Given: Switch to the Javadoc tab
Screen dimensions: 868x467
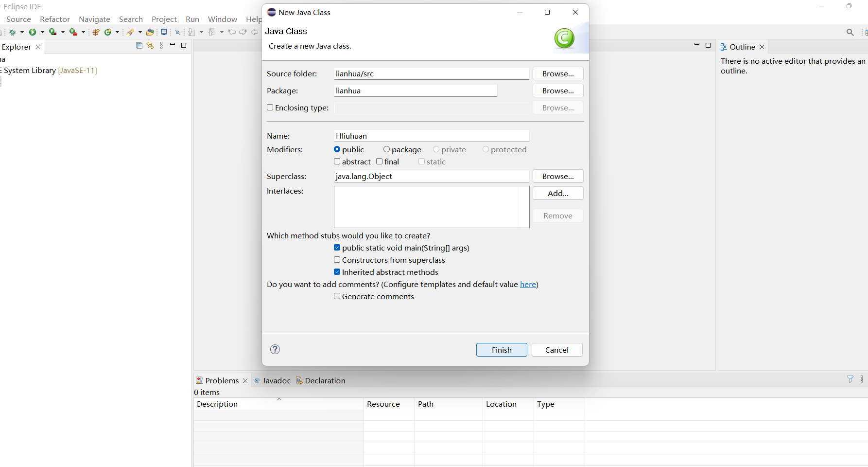Looking at the screenshot, I should (272, 380).
